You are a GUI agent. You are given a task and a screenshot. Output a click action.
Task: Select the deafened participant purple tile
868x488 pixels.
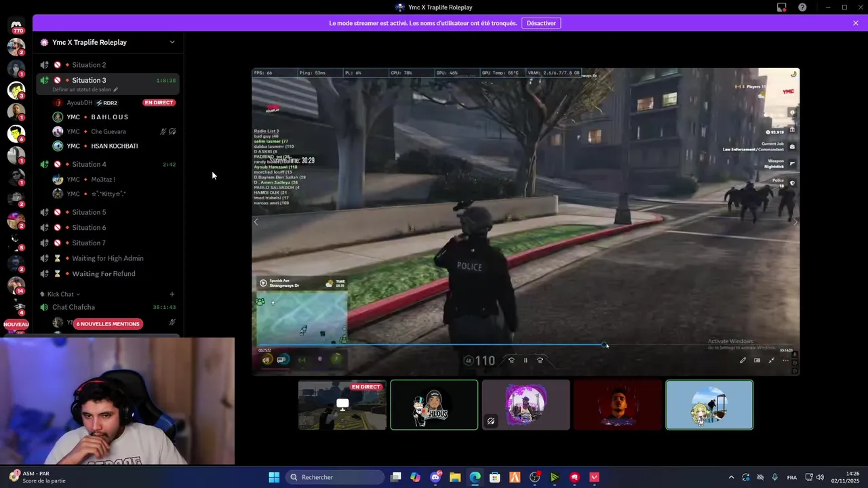(x=526, y=405)
